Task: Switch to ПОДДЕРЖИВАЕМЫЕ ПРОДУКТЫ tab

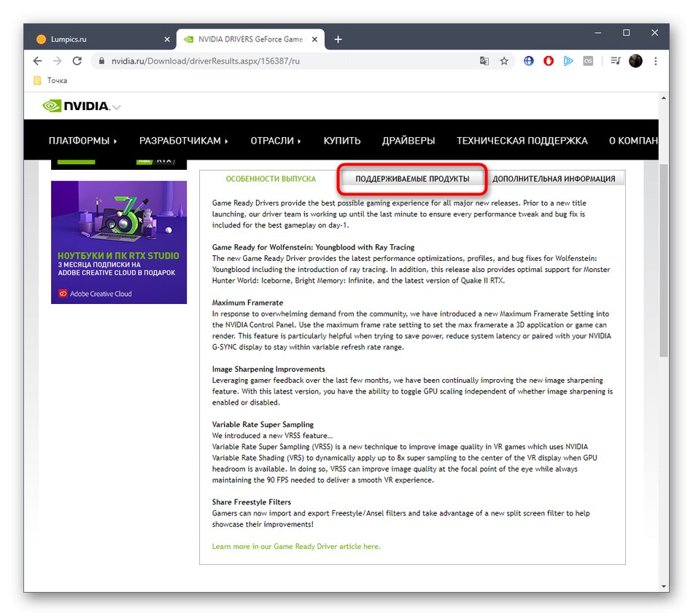Action: pyautogui.click(x=412, y=179)
